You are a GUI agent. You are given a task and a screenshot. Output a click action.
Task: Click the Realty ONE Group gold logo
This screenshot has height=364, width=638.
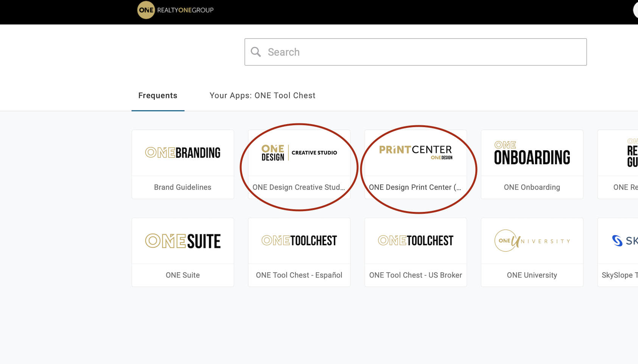146,10
